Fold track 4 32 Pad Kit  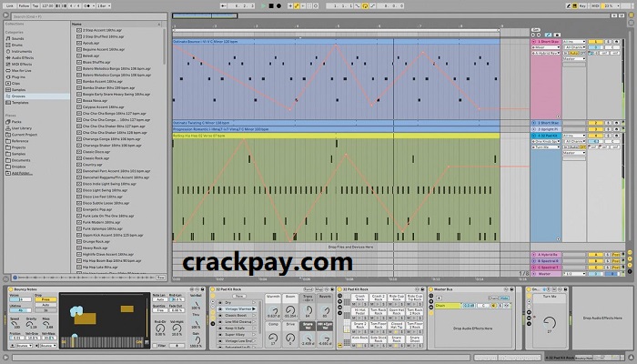click(534, 136)
